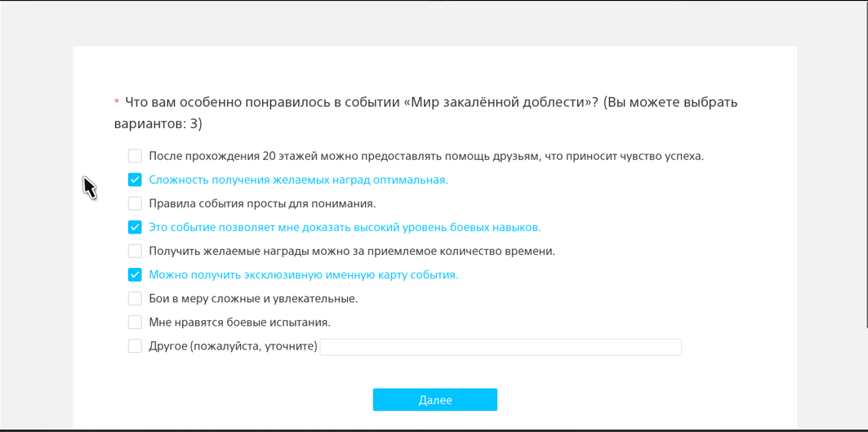Check the «Мне нравятся боевые испытания» box
The height and width of the screenshot is (432, 868).
pyautogui.click(x=135, y=322)
